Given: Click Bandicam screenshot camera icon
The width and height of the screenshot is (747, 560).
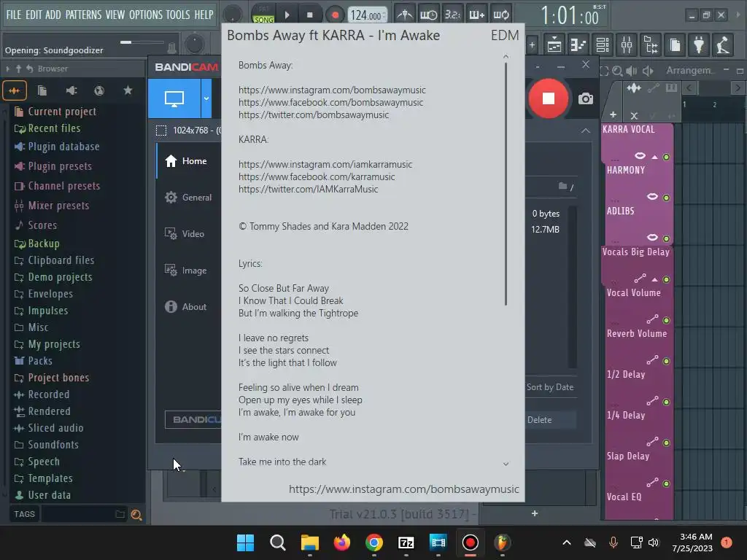Looking at the screenshot, I should point(586,98).
